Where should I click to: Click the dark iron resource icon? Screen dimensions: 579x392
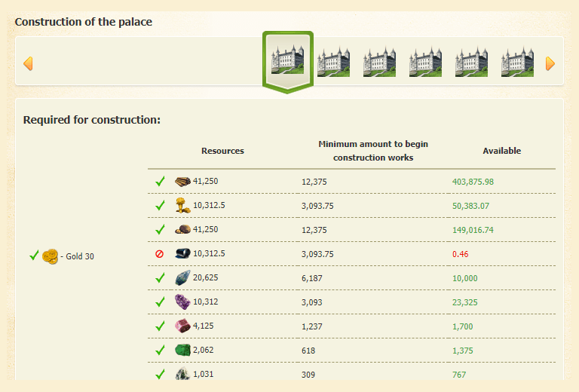pos(182,253)
